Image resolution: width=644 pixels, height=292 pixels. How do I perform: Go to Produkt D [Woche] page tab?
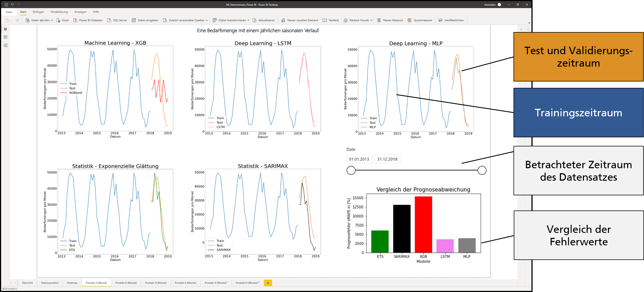(x=216, y=283)
